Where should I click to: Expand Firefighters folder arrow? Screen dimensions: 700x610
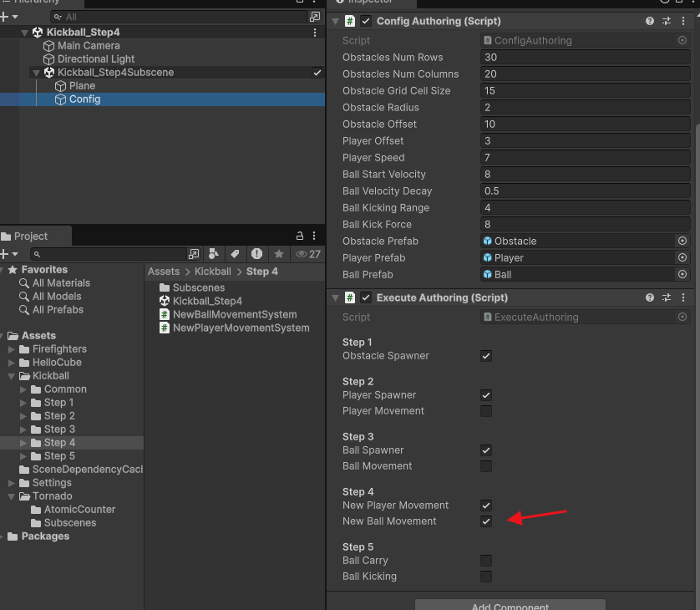[x=12, y=349]
